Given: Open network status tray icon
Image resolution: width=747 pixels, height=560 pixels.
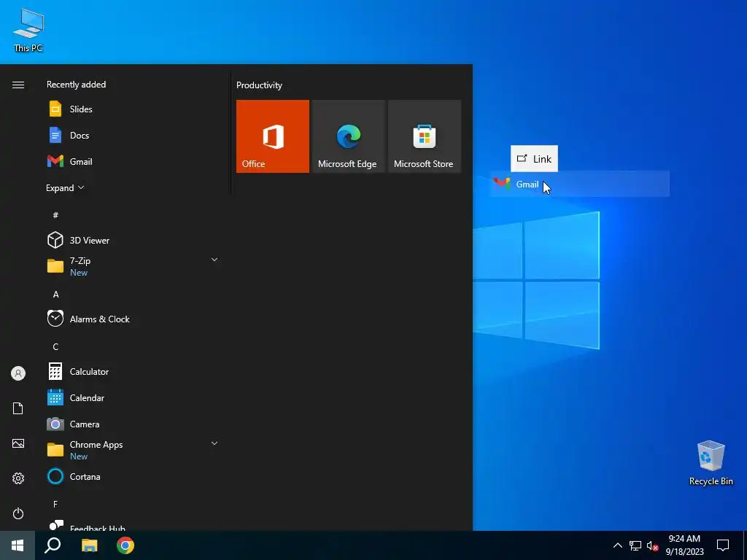Looking at the screenshot, I should (635, 545).
